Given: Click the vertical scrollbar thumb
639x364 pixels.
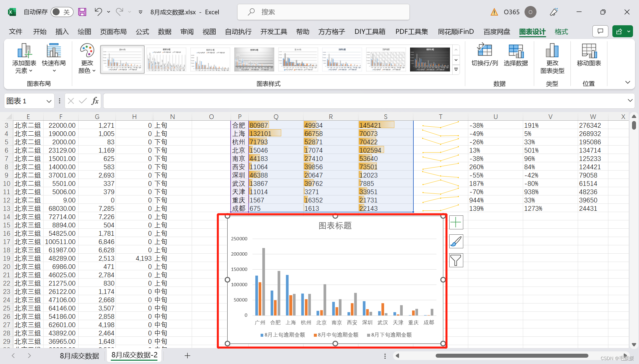Looking at the screenshot, I should coord(634,125).
